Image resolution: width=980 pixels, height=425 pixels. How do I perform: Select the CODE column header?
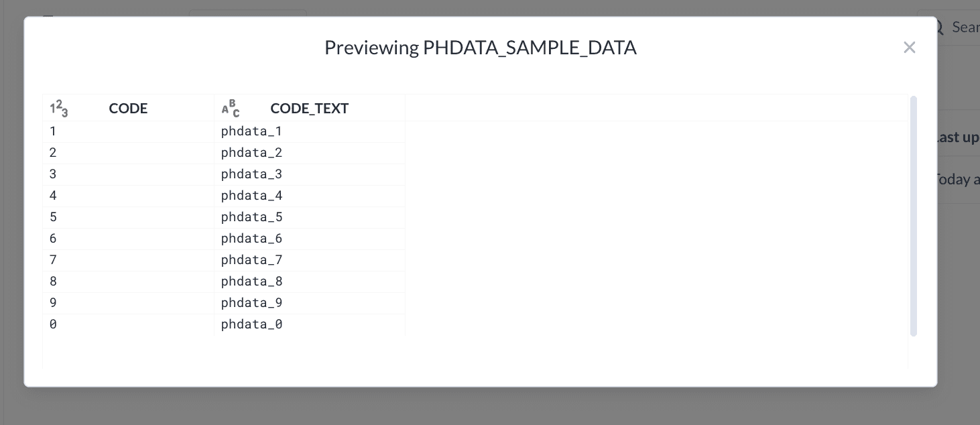pyautogui.click(x=128, y=109)
